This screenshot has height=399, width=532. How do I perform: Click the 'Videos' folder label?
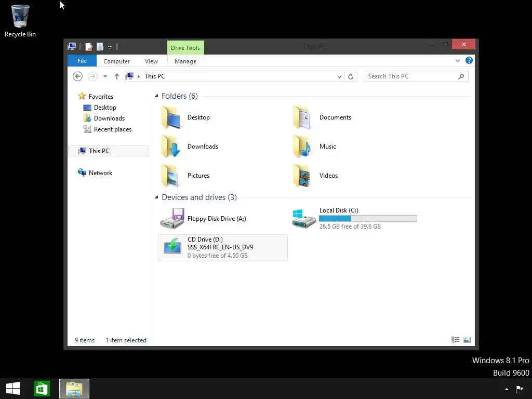click(328, 176)
